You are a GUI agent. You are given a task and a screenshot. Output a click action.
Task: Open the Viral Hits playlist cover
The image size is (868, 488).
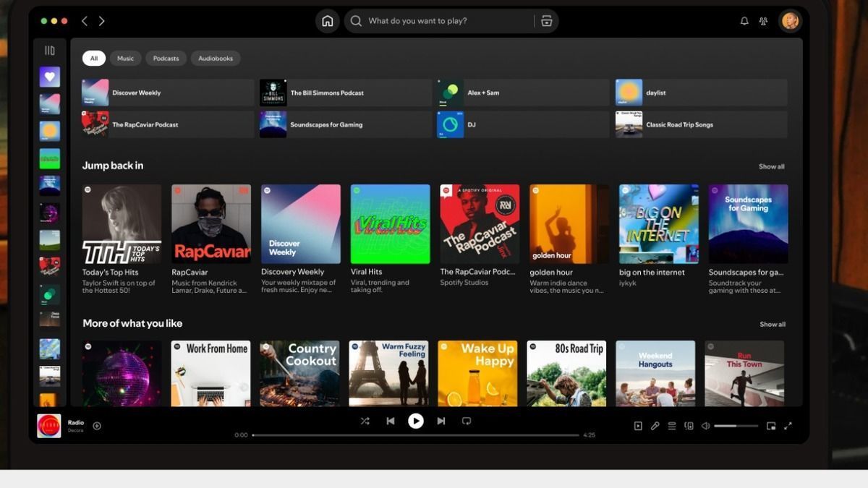coord(390,224)
